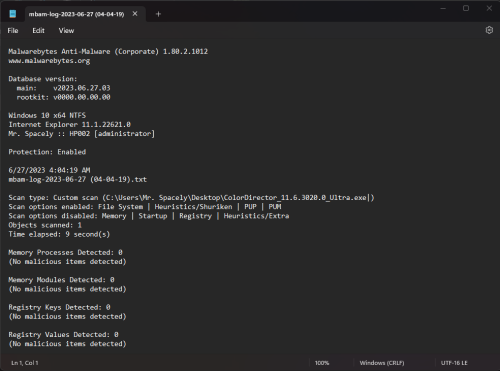Click the Notepad app icon in title bar
This screenshot has height=371, width=500.
coord(13,14)
